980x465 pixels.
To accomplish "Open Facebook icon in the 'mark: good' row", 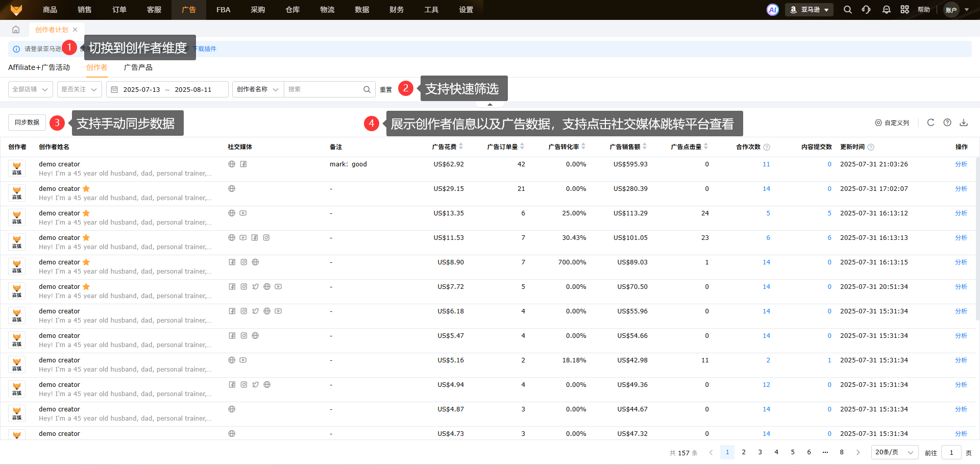I will tap(243, 164).
